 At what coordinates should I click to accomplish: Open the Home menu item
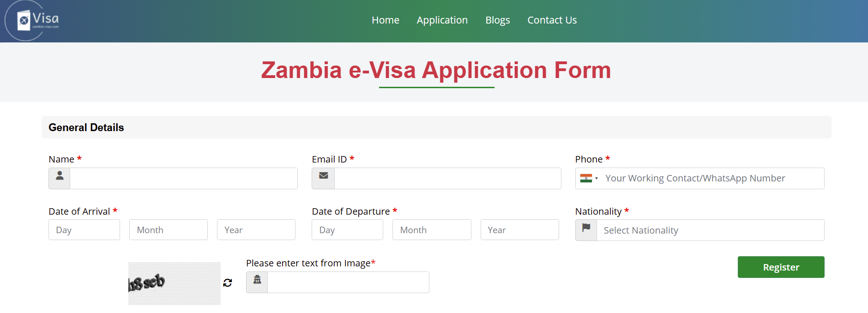coord(386,20)
